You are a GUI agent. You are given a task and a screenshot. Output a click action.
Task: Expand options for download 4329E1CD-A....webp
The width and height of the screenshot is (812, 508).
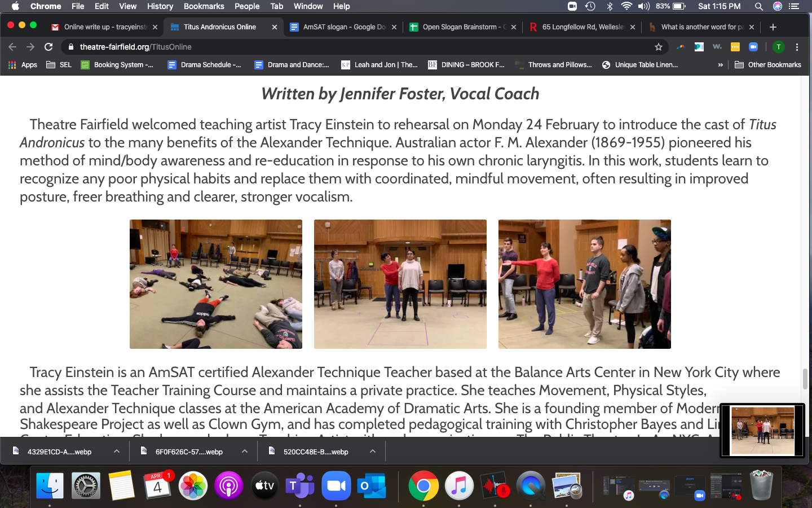(x=117, y=451)
